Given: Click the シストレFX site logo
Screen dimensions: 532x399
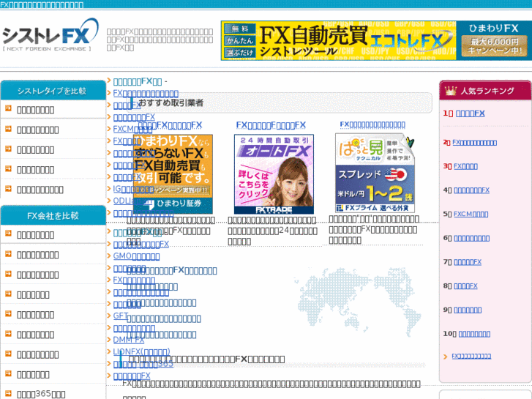Looking at the screenshot, I should (50, 35).
